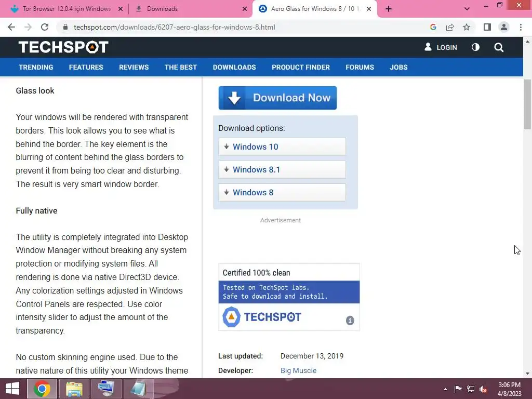Open the DOWNLOADS menu

pos(234,67)
